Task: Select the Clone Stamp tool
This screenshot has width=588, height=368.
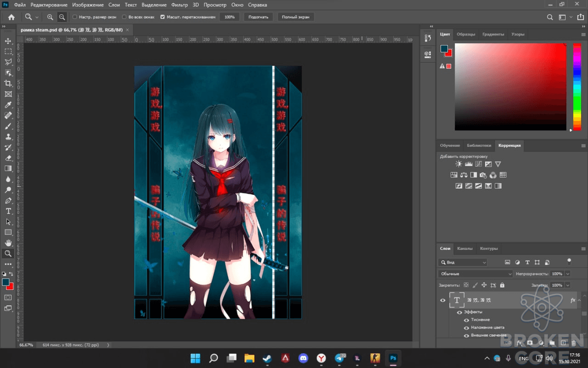Action: point(8,137)
